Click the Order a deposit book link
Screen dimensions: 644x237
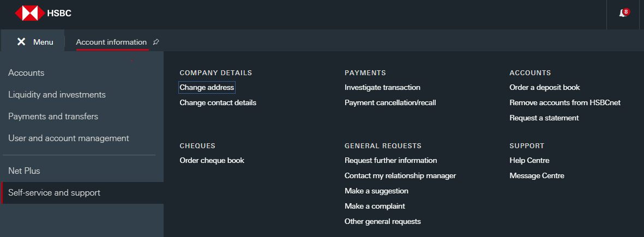coord(545,87)
